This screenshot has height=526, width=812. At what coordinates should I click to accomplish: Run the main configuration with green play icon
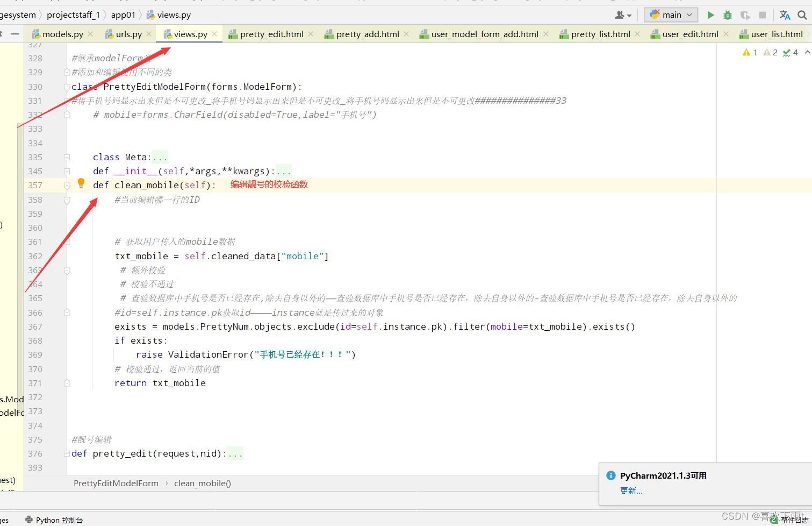710,15
